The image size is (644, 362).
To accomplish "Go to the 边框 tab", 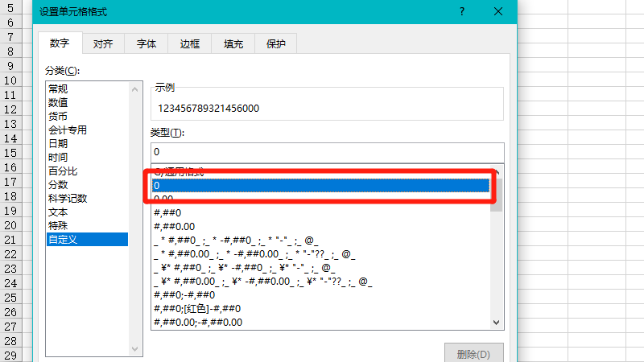I will [x=189, y=44].
